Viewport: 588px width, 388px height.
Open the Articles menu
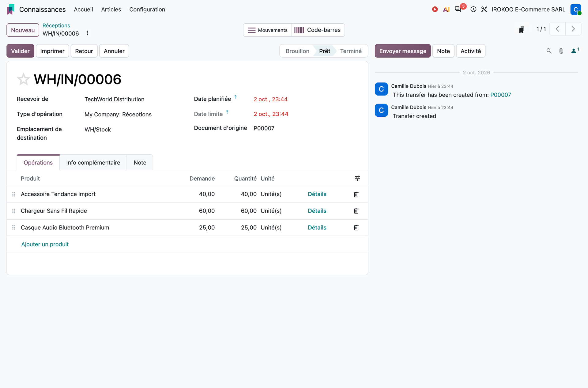click(x=111, y=9)
